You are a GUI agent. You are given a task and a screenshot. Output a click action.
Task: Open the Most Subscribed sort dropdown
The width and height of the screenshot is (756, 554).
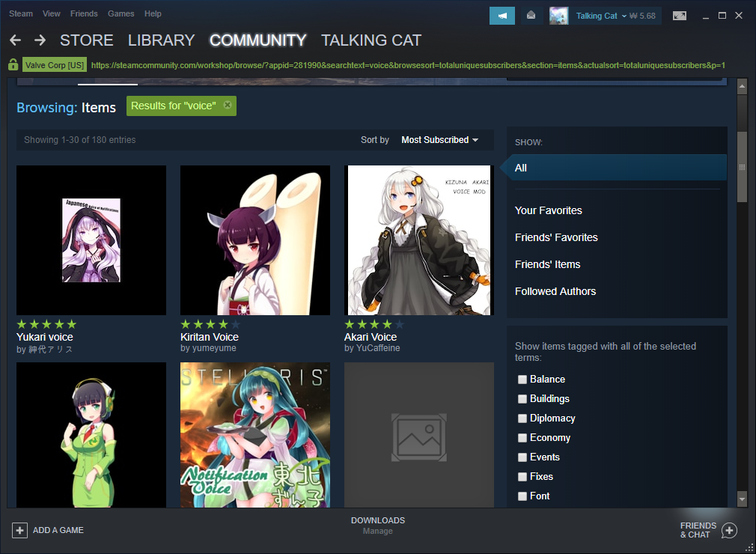point(439,140)
